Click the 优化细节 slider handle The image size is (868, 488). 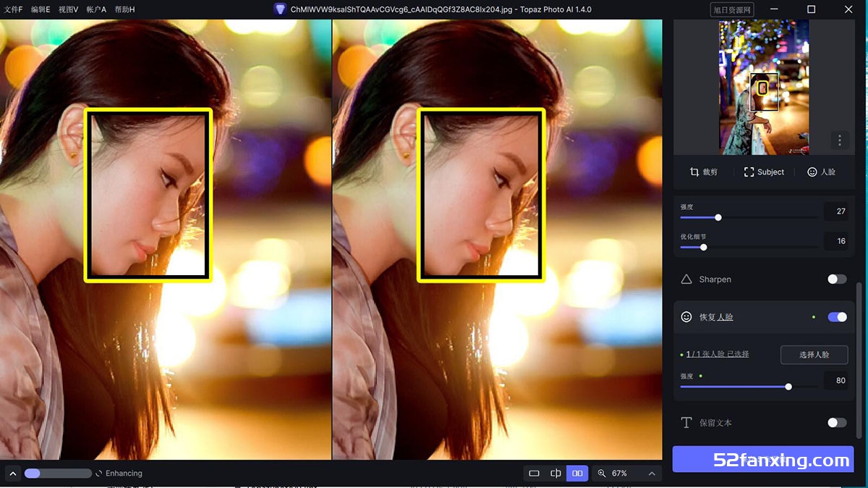tap(704, 247)
